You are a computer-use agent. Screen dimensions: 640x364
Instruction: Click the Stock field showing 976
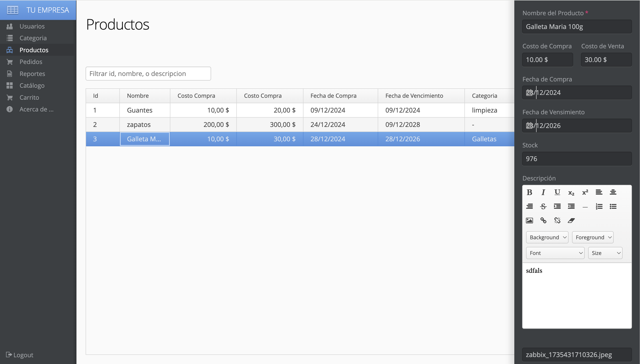click(x=577, y=159)
